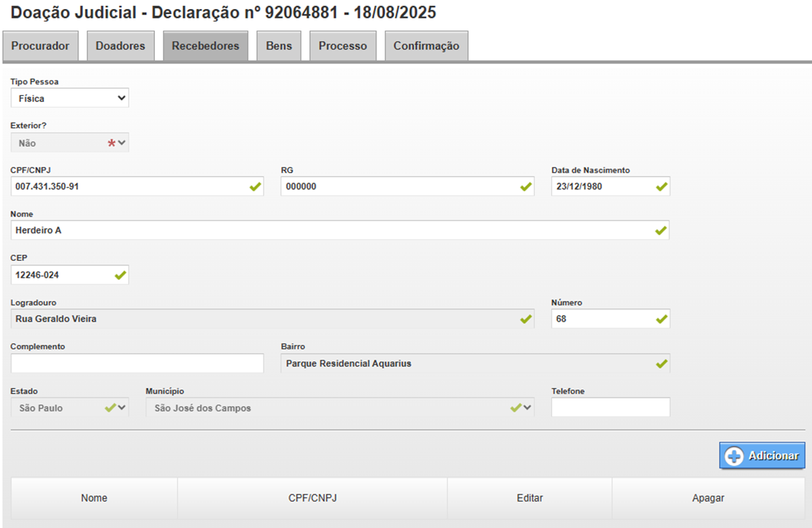Click the checkmark in Data de Nascimento field
This screenshot has width=812, height=528.
coord(662,187)
